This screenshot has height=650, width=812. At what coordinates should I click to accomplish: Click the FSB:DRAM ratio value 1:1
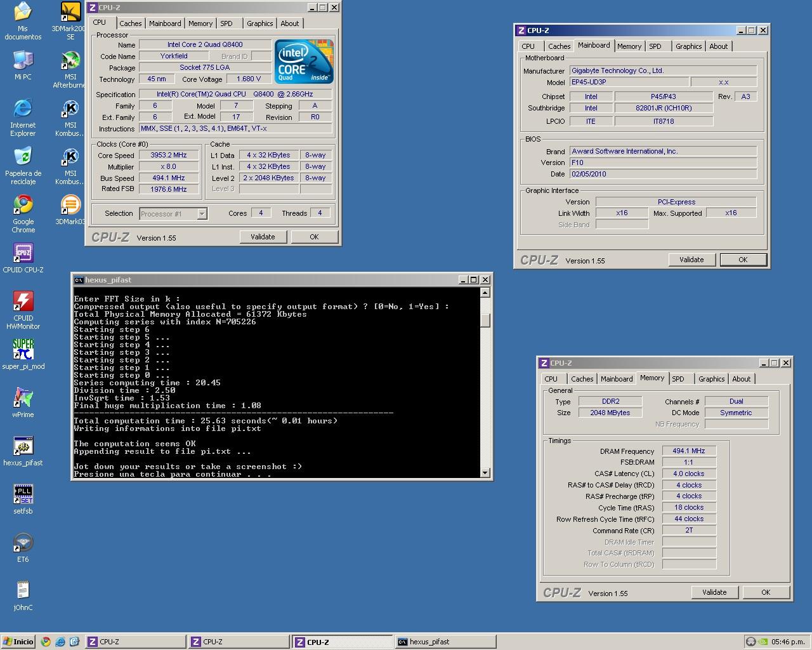689,462
